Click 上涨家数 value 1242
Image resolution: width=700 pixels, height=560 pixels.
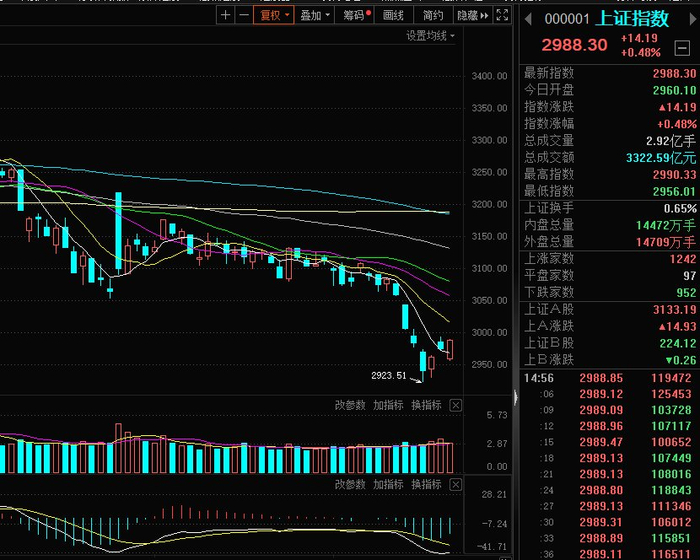pos(683,259)
